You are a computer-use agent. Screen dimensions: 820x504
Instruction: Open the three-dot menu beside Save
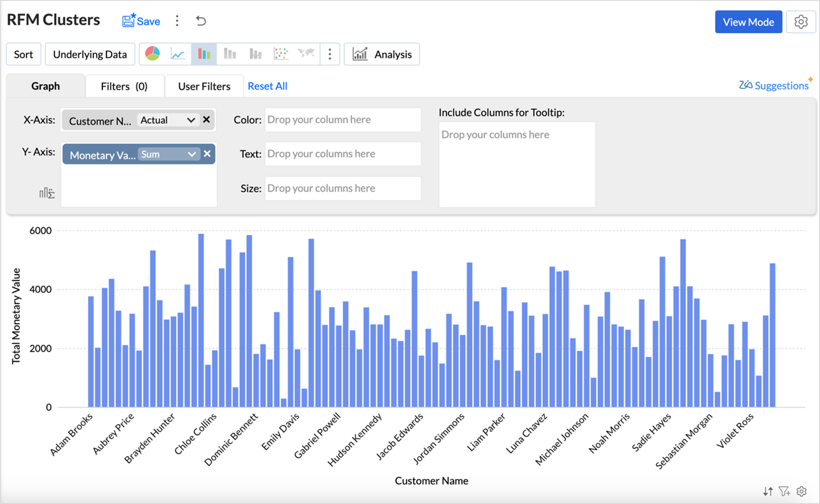pos(177,21)
